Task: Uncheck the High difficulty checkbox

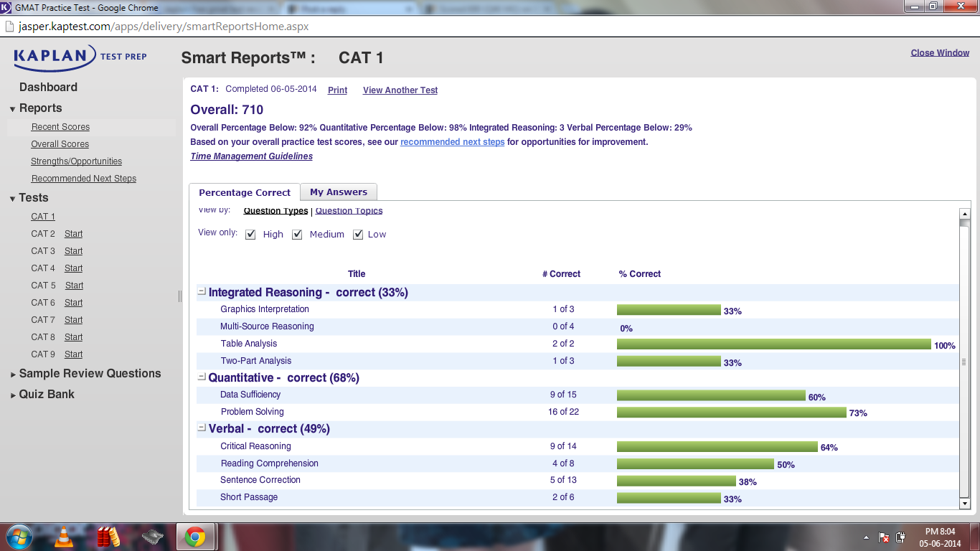Action: 250,235
